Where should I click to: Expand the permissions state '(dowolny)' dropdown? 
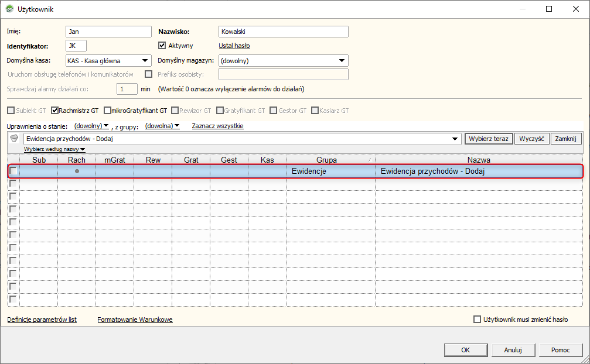pos(91,126)
